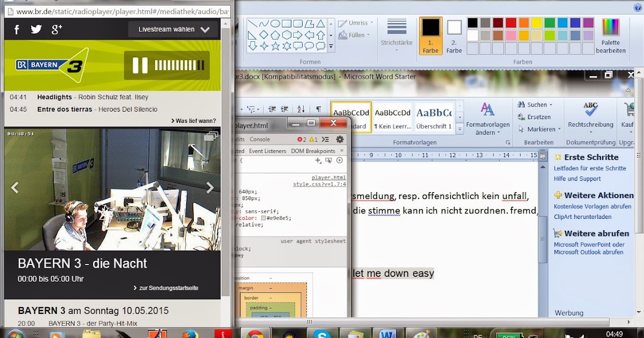Open style.css?v=1.7:4 source link
The image size is (644, 338).
(x=319, y=184)
